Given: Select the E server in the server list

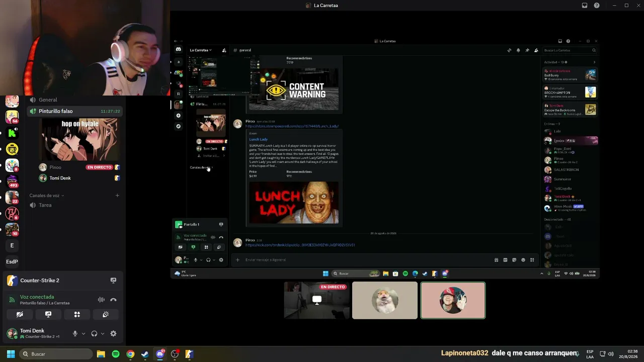Looking at the screenshot, I should 12,245.
